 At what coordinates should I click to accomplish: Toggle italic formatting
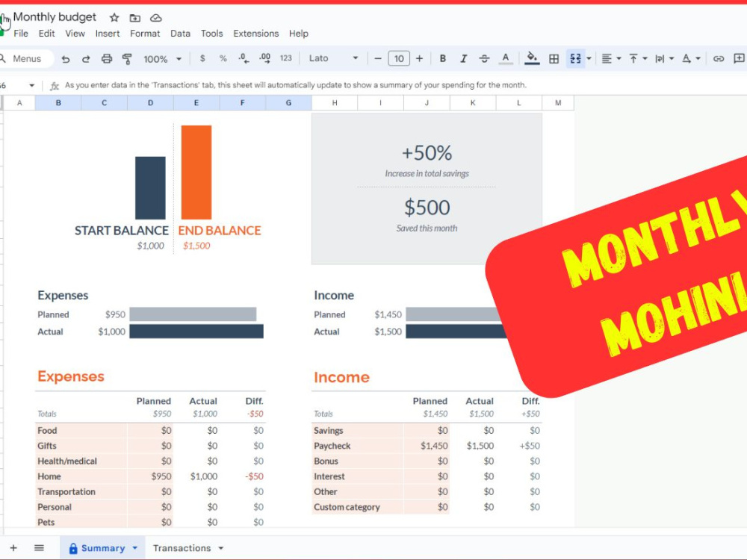click(464, 58)
